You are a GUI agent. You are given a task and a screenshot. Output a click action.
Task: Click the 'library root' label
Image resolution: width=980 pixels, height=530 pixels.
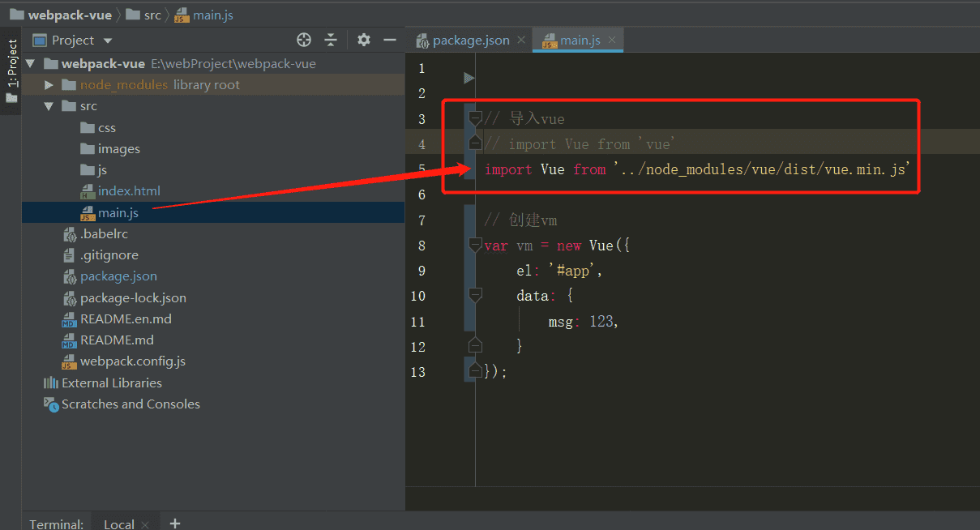pos(207,84)
